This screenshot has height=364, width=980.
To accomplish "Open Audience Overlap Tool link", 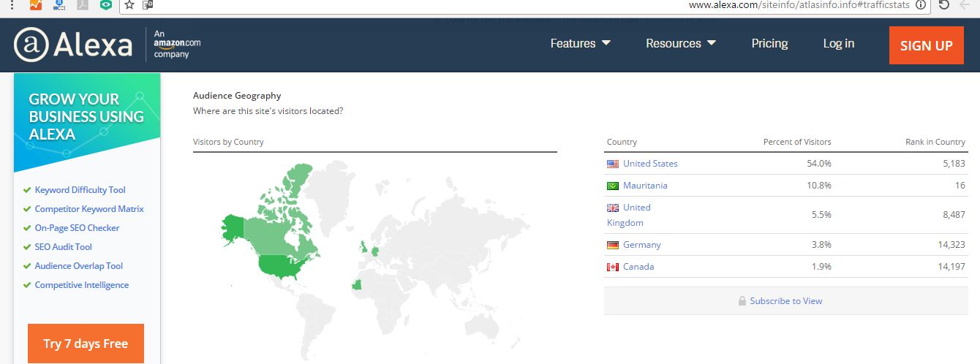I will coord(78,266).
